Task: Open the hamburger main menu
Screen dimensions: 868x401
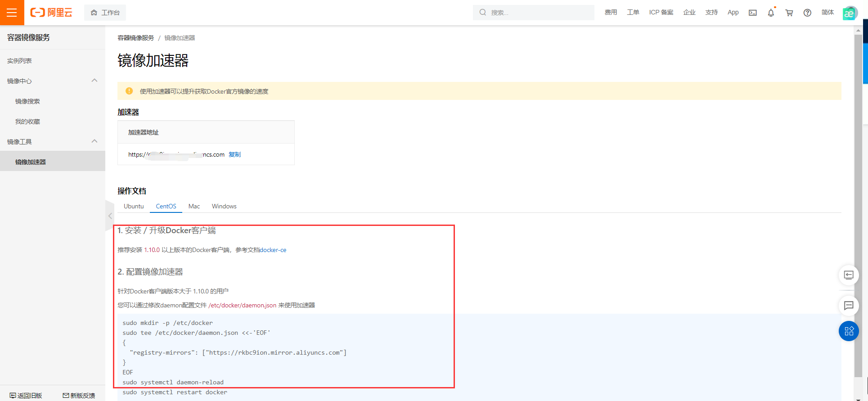Action: (x=12, y=13)
